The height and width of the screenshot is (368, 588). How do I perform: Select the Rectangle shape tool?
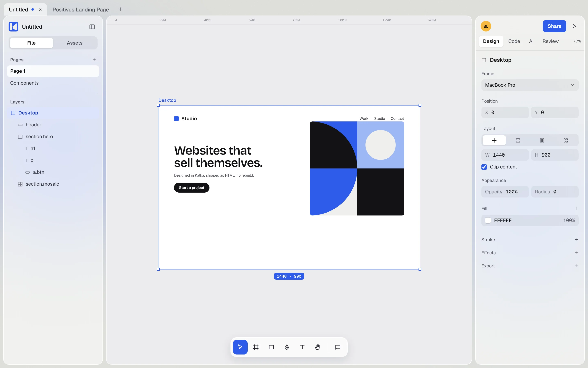(271, 347)
